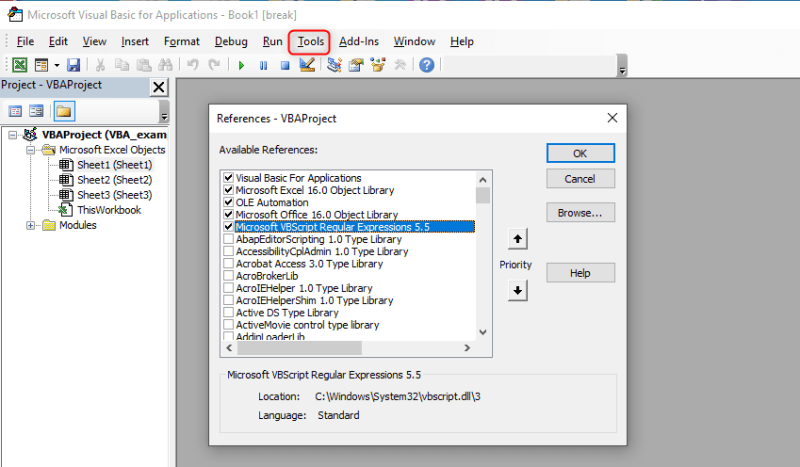Open the Insert menu

pos(135,41)
